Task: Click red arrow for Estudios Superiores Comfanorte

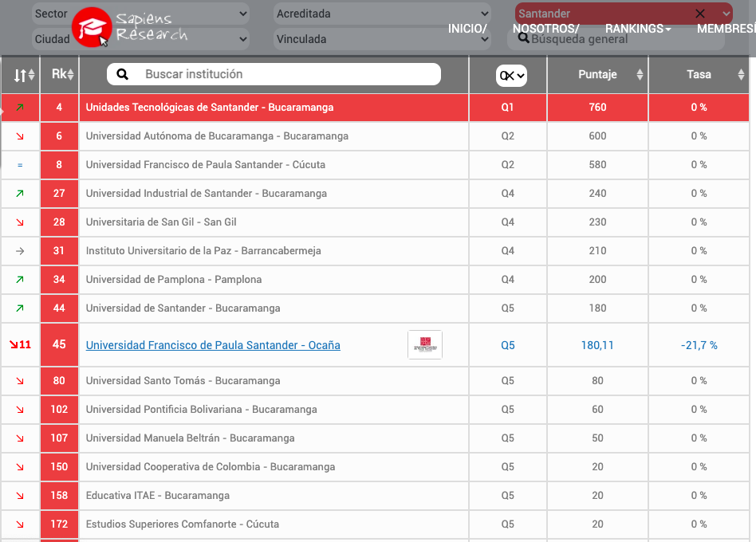Action: [20, 524]
